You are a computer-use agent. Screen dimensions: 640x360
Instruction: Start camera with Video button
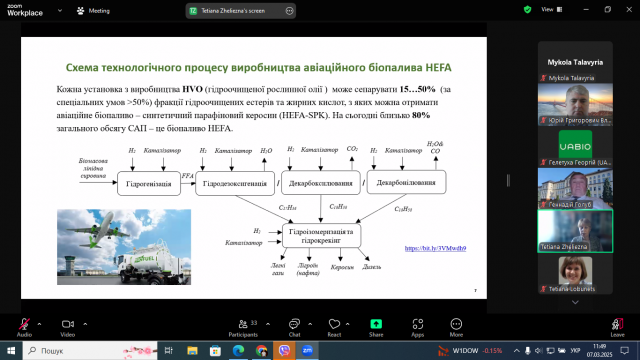[x=68, y=327]
